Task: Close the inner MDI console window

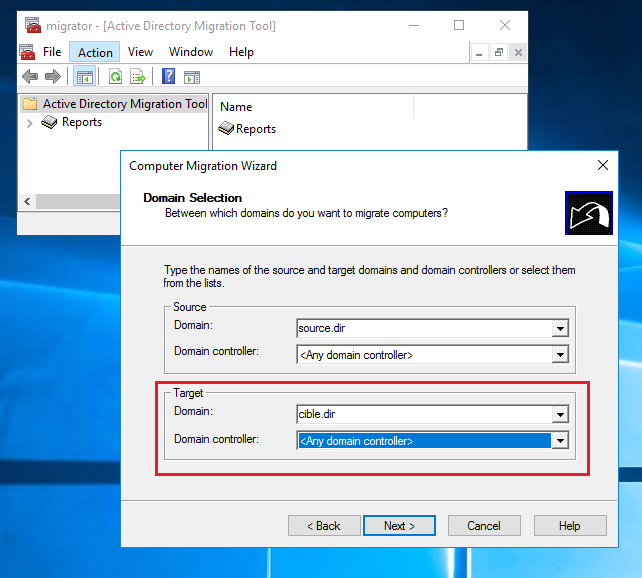Action: pos(518,52)
